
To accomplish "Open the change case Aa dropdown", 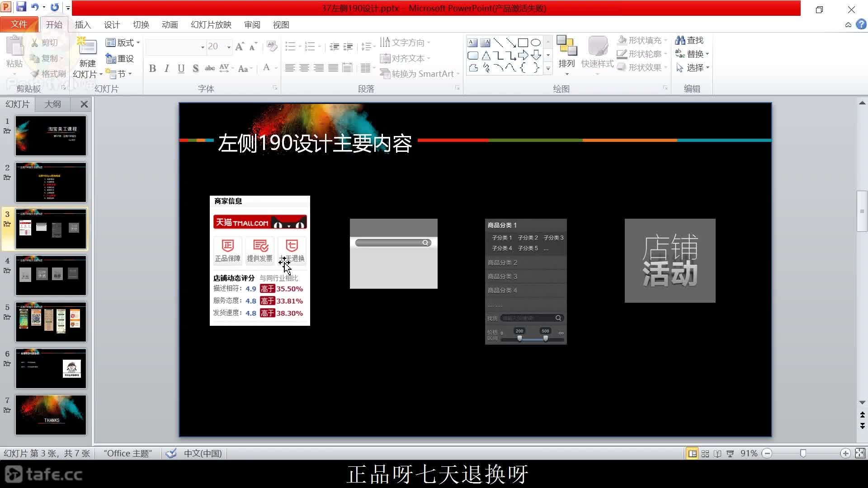I will click(245, 69).
